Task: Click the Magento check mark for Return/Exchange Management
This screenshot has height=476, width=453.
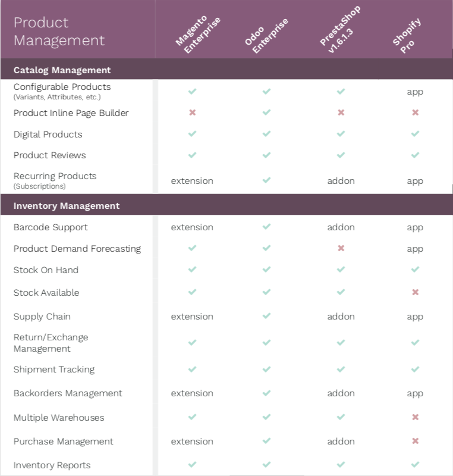Action: point(192,343)
